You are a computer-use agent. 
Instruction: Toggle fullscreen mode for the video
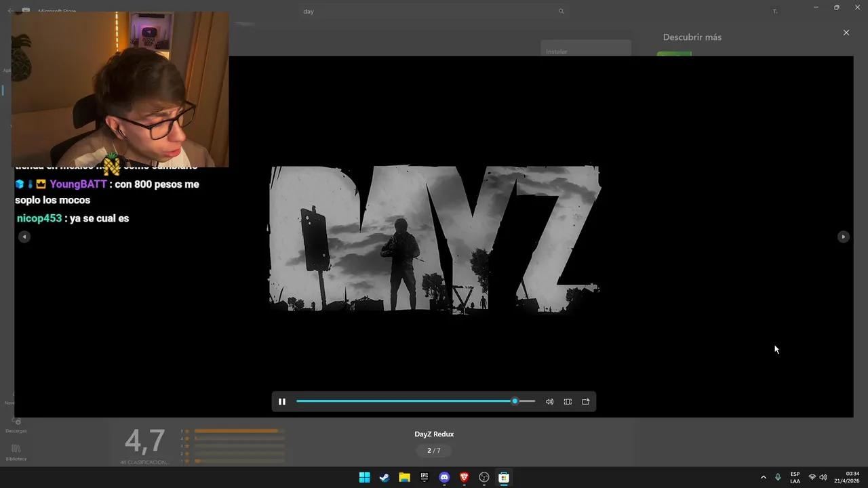[568, 401]
